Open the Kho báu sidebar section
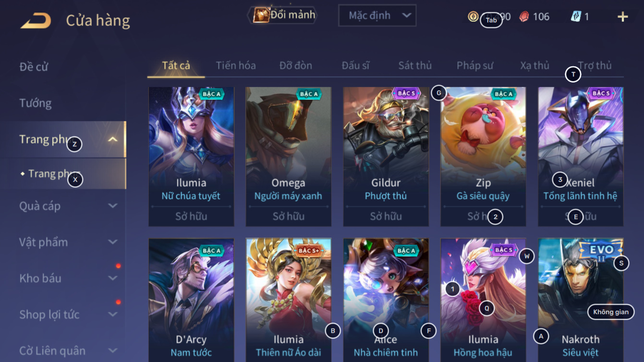This screenshot has height=362, width=644. click(68, 278)
